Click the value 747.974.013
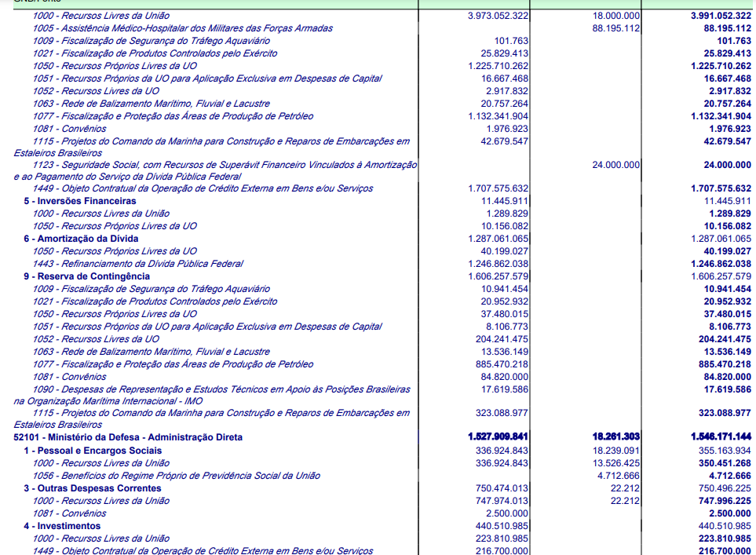The height and width of the screenshot is (555, 756). click(x=502, y=501)
